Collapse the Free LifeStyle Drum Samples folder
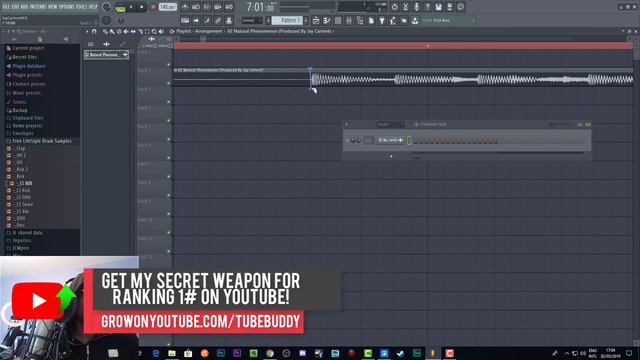 (x=39, y=141)
